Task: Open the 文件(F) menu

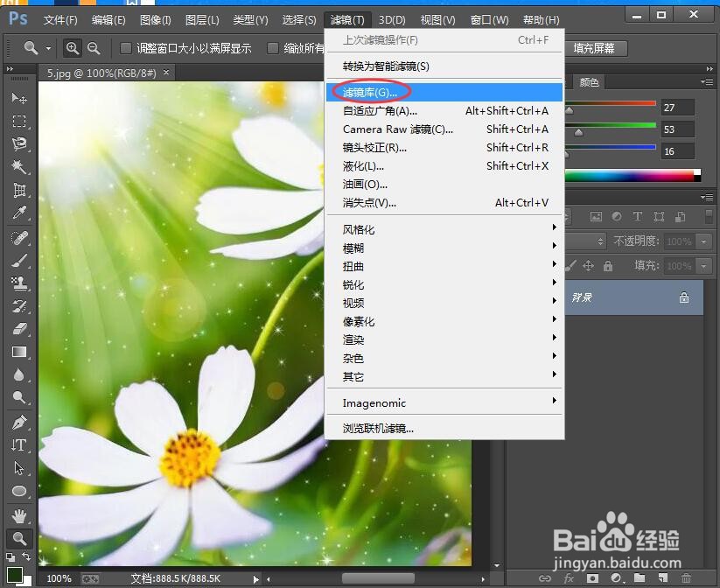Action: pos(60,20)
